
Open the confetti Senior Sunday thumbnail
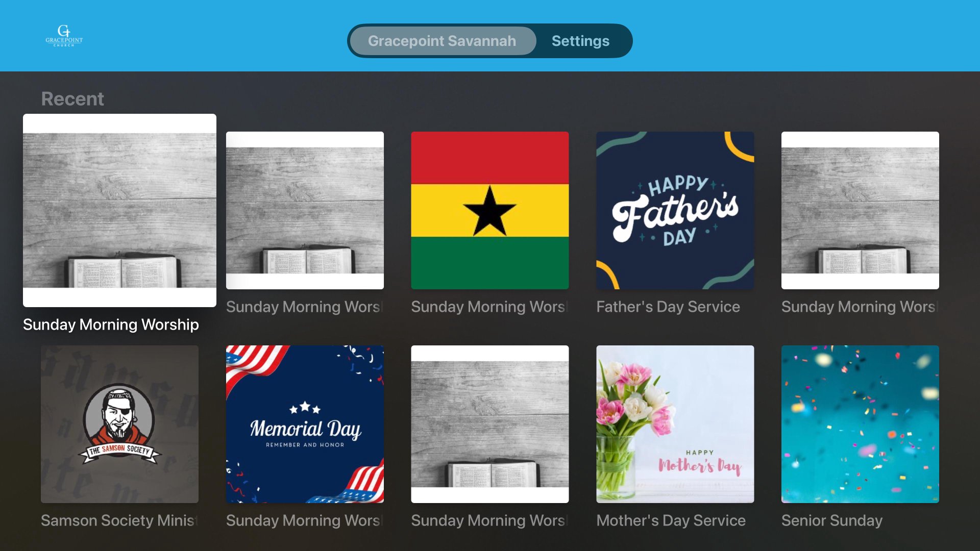tap(860, 424)
